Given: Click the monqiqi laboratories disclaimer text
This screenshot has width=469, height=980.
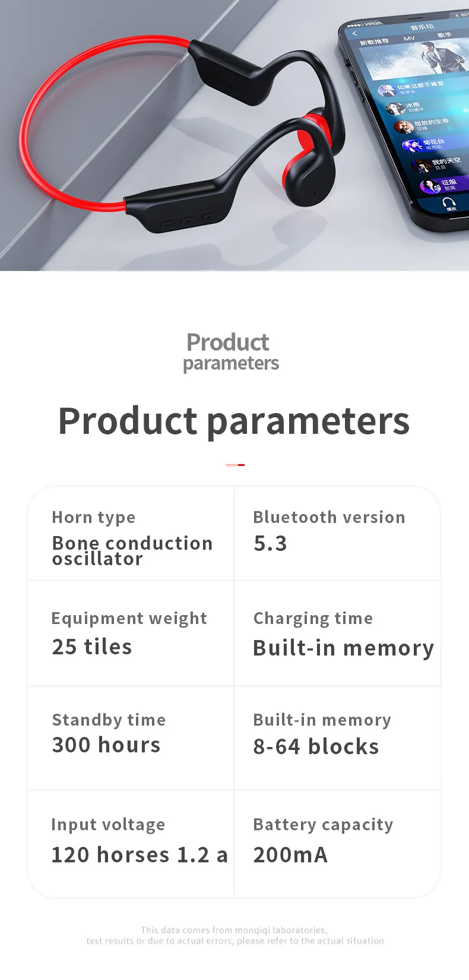Looking at the screenshot, I should pos(235,935).
